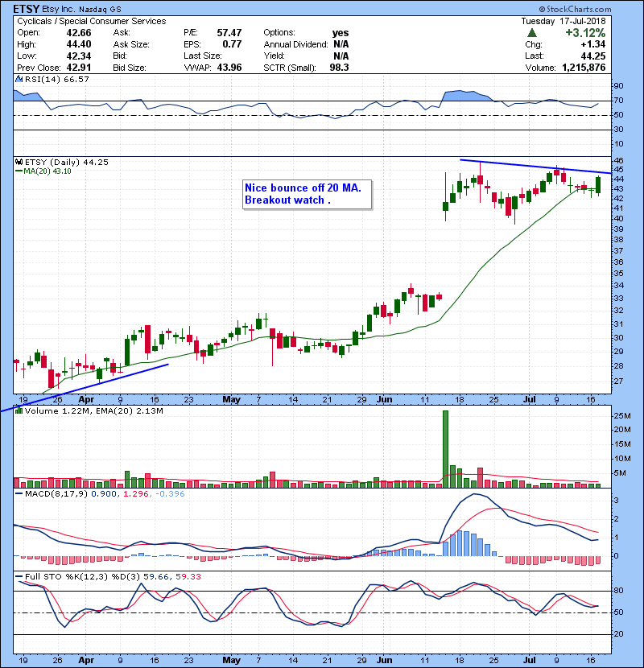This screenshot has width=644, height=668.
Task: Click the MA(20) 43.10 legend entry
Action: pyautogui.click(x=43, y=171)
